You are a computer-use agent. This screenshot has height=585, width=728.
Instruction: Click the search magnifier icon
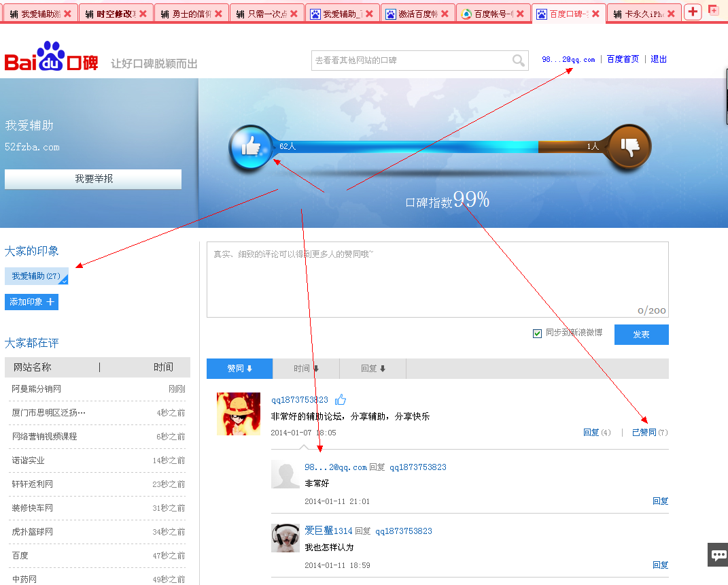click(x=518, y=61)
